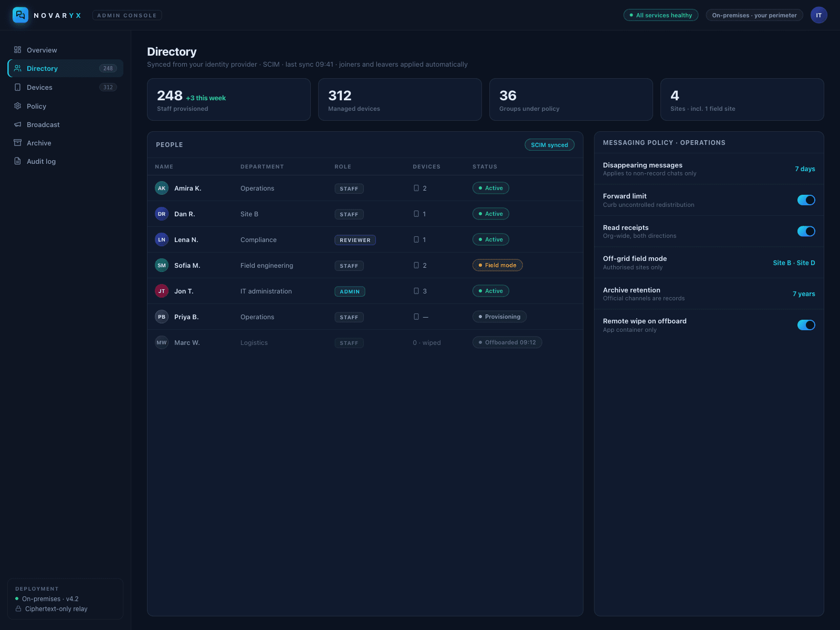This screenshot has width=840, height=630.
Task: Click the IT user avatar in header
Action: [x=818, y=15]
